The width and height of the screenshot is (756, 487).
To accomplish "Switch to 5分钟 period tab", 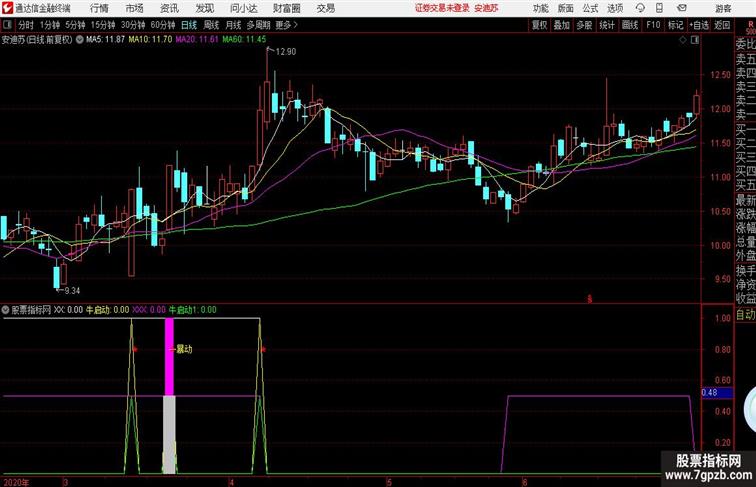I will click(x=75, y=25).
